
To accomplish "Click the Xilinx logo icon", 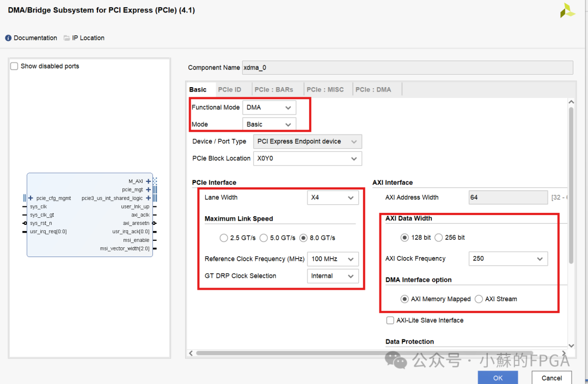I will tap(567, 10).
